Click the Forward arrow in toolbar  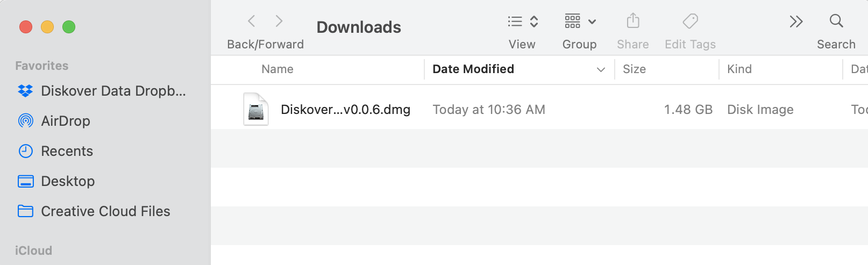pyautogui.click(x=279, y=21)
